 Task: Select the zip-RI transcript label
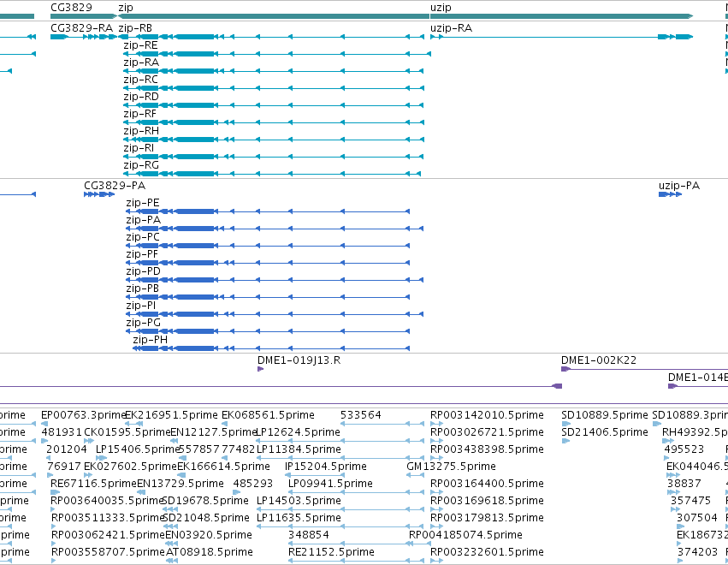[x=139, y=148]
